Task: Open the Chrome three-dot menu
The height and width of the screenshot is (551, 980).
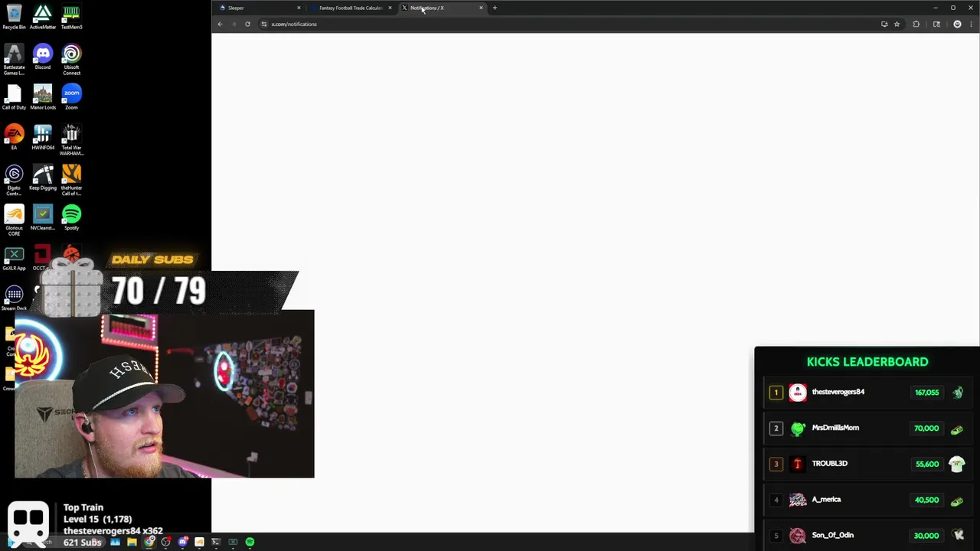Action: point(970,24)
